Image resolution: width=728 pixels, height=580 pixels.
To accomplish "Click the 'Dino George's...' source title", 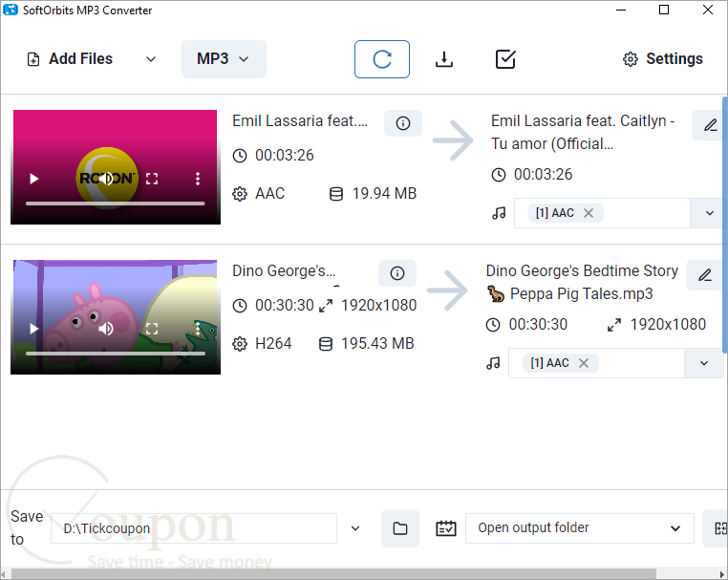I will click(284, 271).
